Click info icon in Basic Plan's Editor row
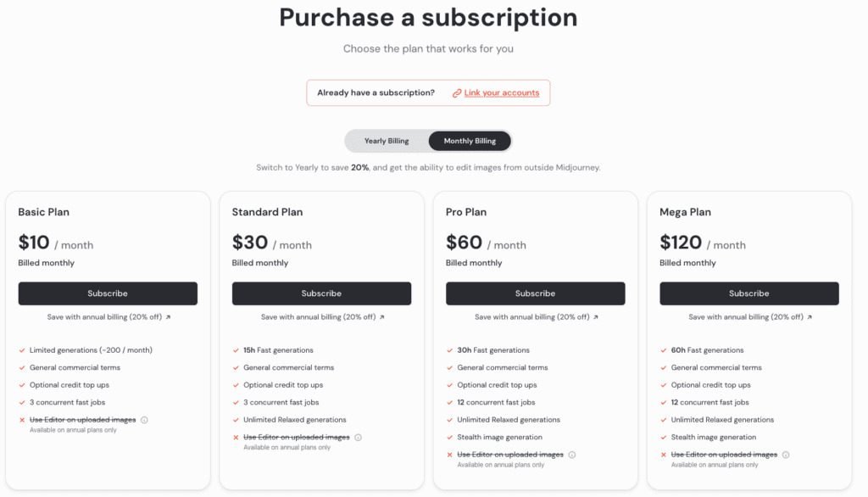The image size is (868, 497). pos(144,420)
